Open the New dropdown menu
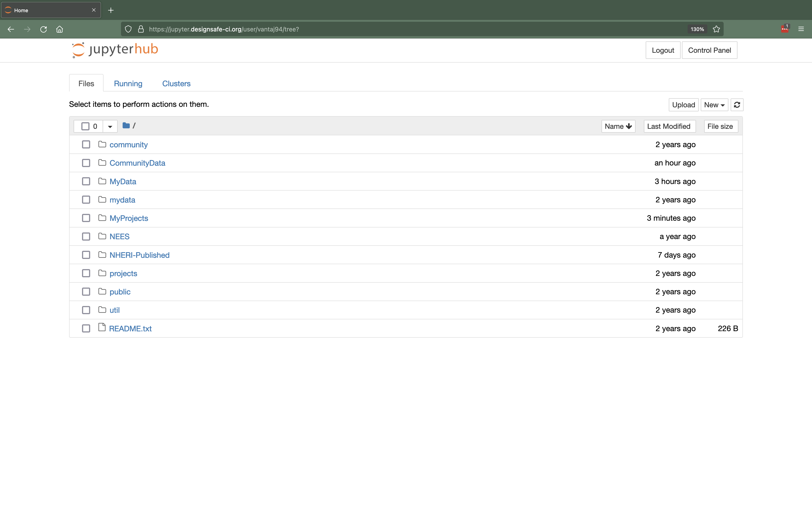The height and width of the screenshot is (507, 812). pos(714,105)
